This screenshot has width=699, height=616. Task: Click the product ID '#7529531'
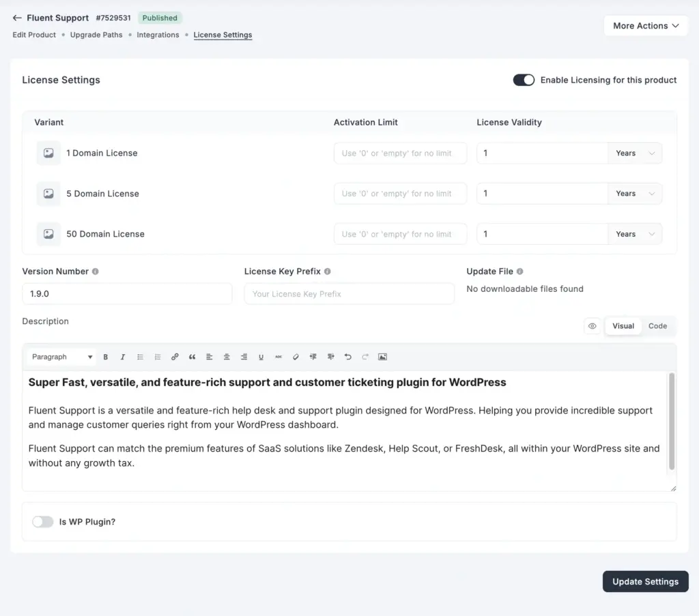113,18
